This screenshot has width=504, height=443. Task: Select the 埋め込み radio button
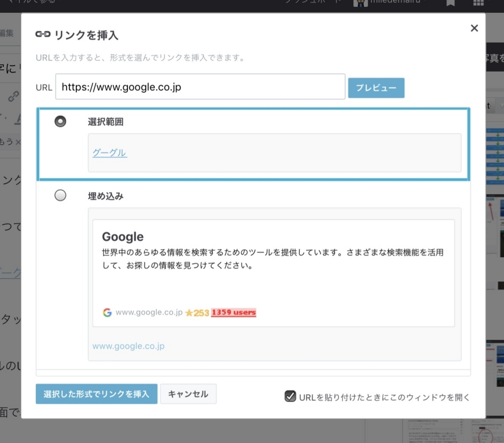(x=60, y=195)
